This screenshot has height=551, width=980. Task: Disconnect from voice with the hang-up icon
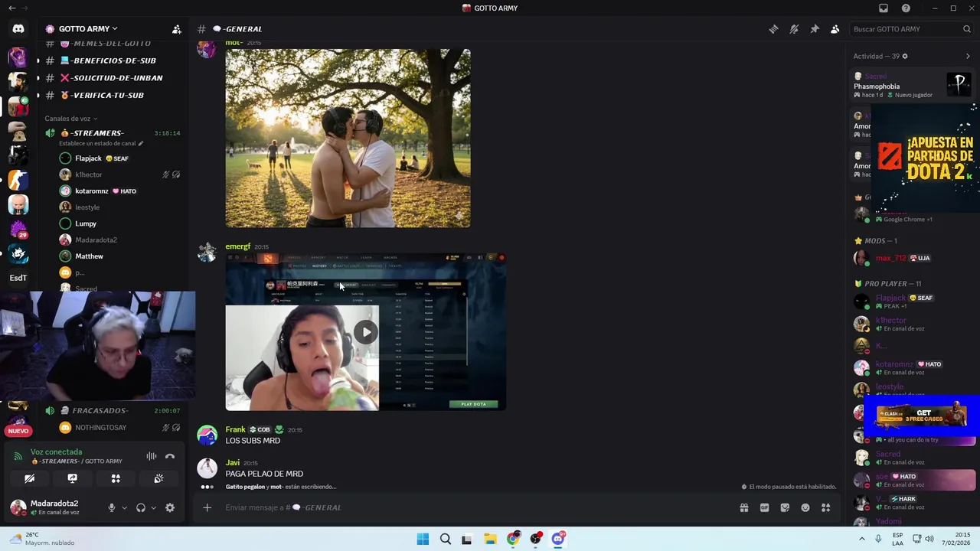(x=170, y=457)
